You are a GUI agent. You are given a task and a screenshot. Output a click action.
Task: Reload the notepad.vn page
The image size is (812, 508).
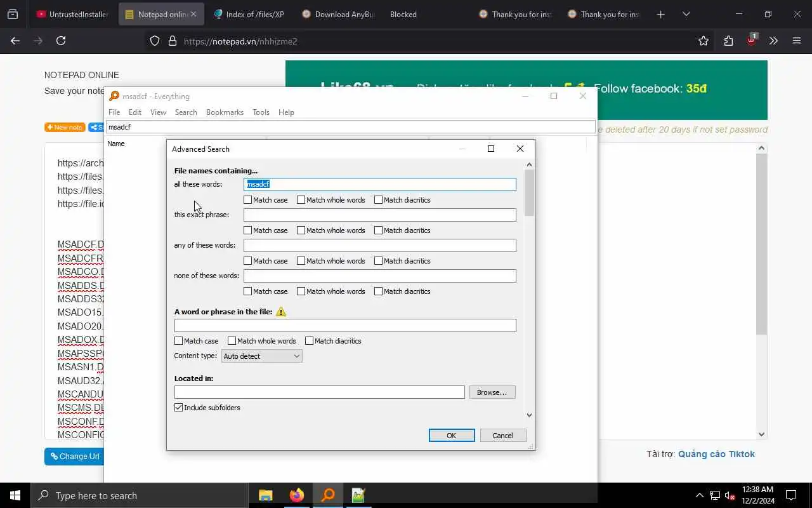coord(61,41)
